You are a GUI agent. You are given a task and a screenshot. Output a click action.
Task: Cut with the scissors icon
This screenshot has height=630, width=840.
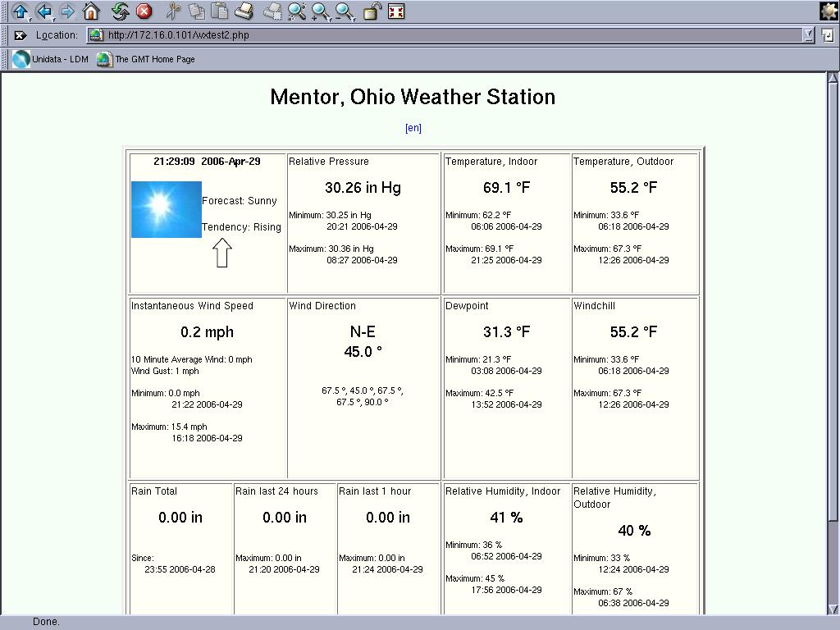[x=173, y=11]
